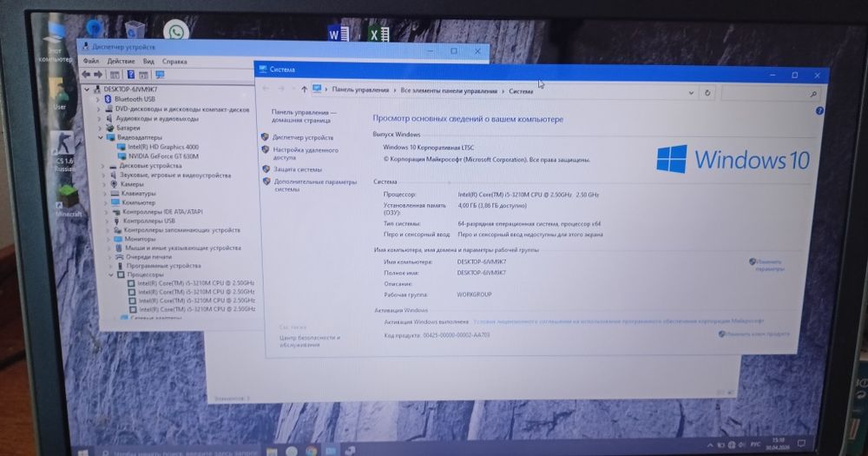
Task: Expand the Дисковые устройства node
Action: 103,166
